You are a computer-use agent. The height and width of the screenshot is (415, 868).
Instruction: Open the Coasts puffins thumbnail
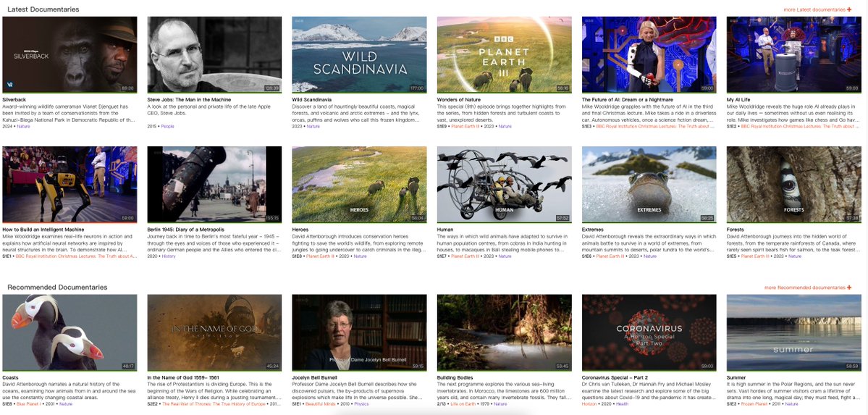point(69,332)
